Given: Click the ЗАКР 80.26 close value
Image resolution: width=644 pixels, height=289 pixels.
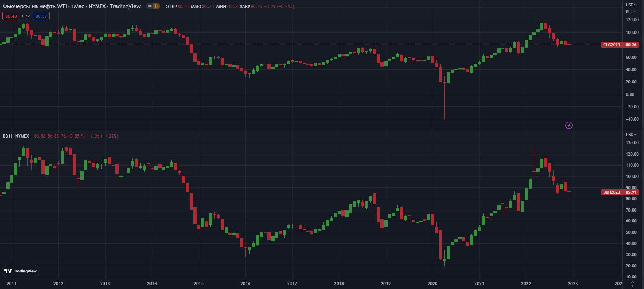Looking at the screenshot, I should [x=251, y=7].
